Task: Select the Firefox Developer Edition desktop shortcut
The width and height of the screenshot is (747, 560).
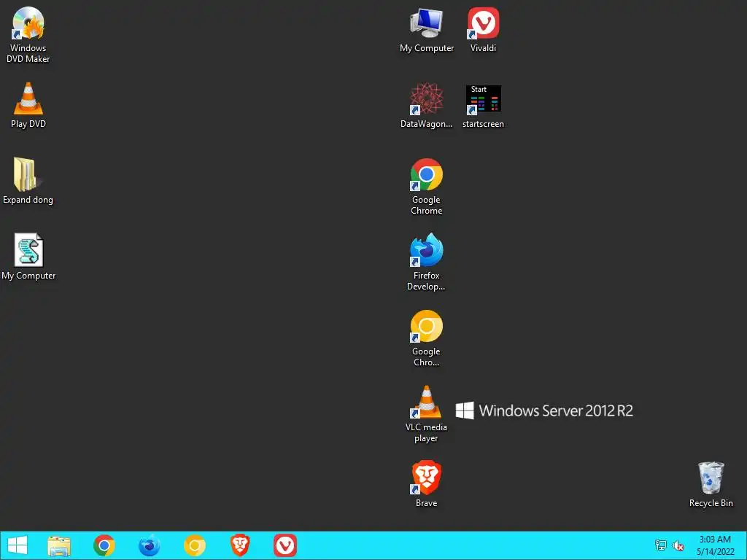Action: (x=426, y=262)
